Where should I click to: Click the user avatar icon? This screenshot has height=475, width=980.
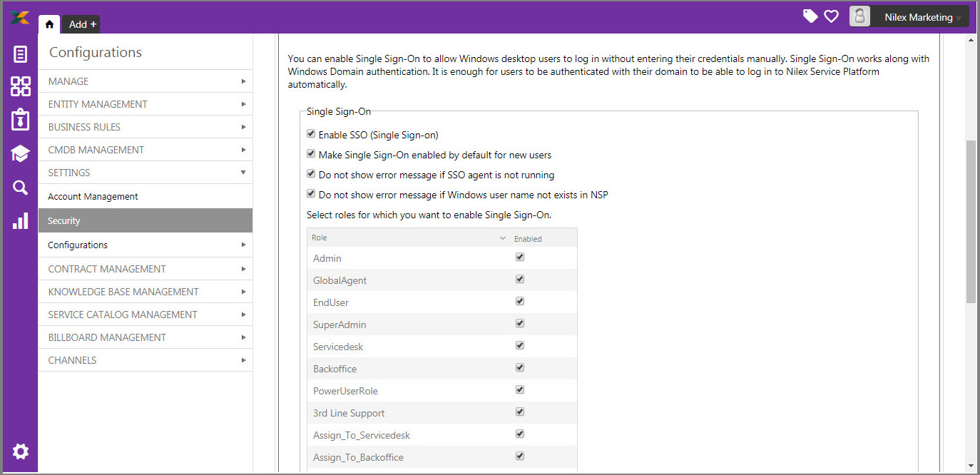[859, 16]
